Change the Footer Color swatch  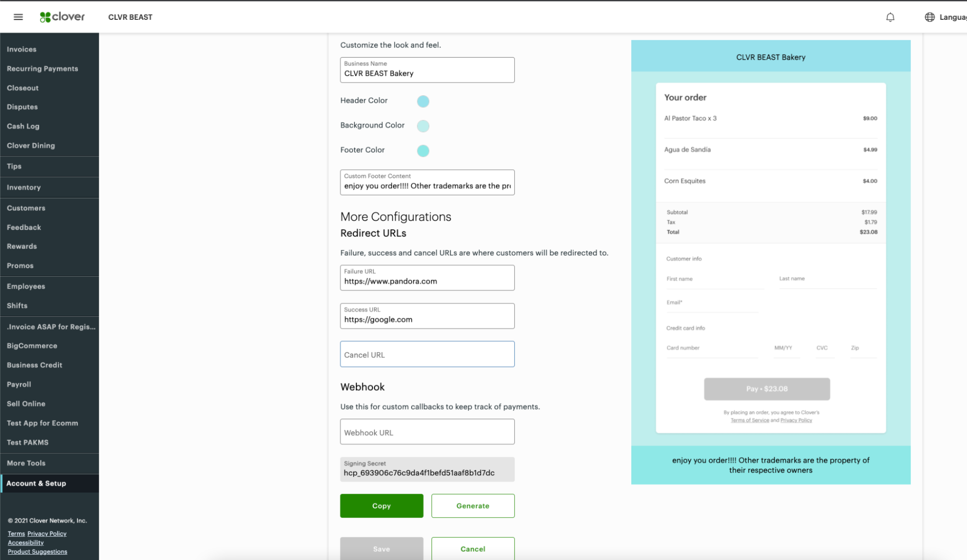point(423,150)
